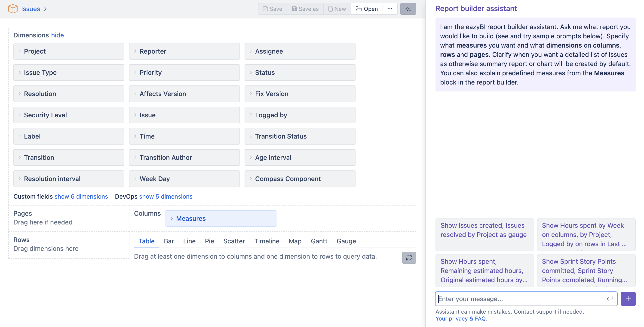Expand the Transition dimension
This screenshot has width=644, height=327.
click(69, 157)
